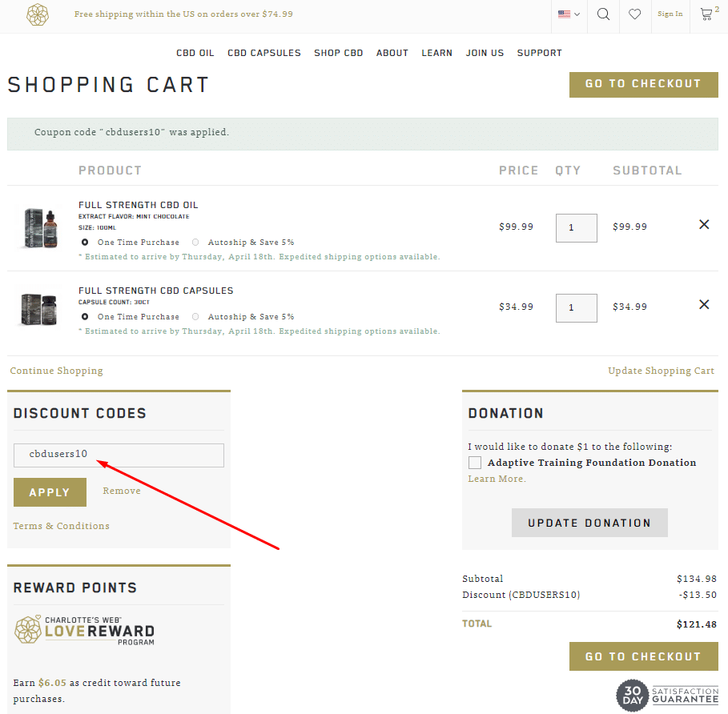The image size is (728, 714).
Task: Click the Continue Shopping link
Action: (x=57, y=371)
